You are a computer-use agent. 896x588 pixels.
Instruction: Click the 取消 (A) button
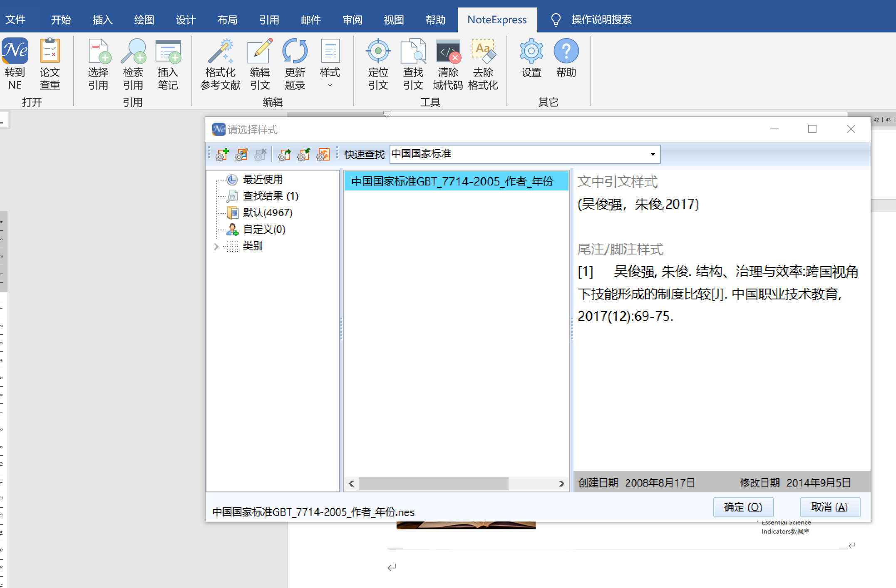pos(830,507)
